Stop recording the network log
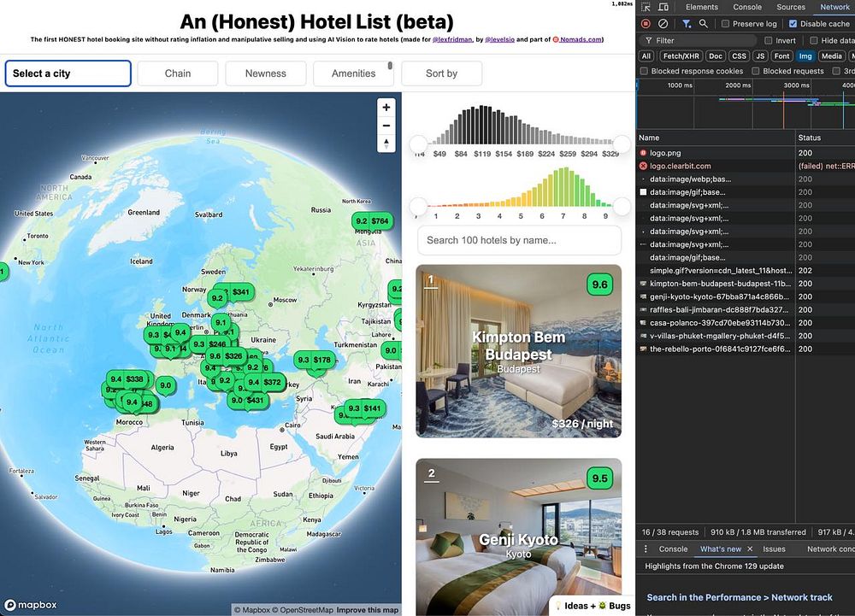Viewport: 855px width, 616px height. point(646,23)
